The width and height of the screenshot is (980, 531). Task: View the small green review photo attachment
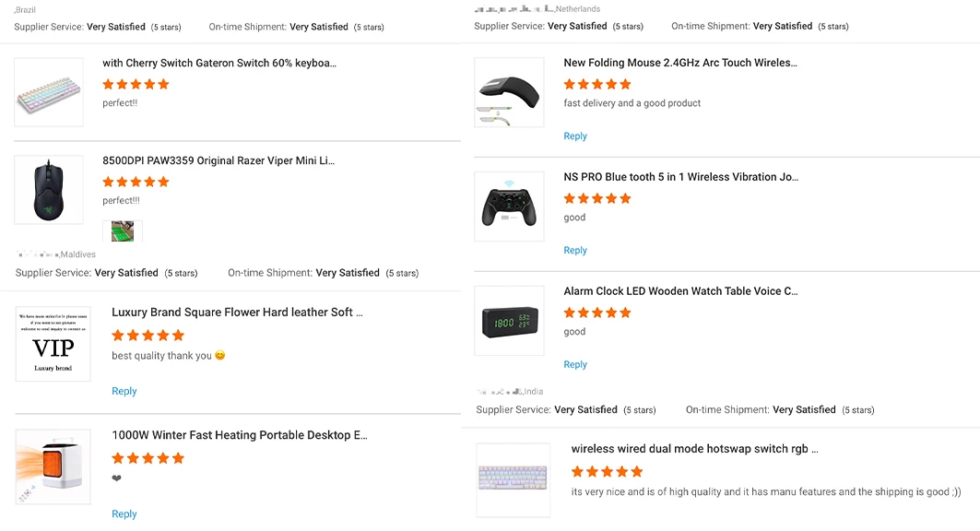[x=123, y=230]
